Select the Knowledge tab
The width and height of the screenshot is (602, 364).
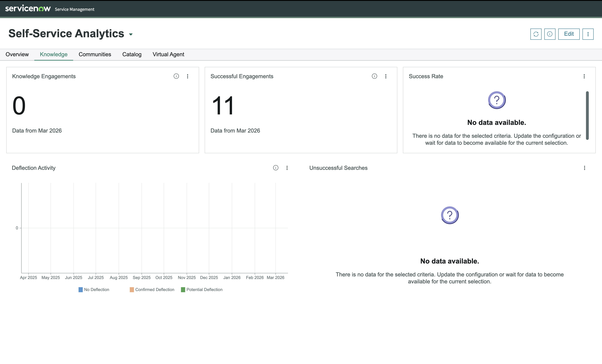tap(54, 55)
